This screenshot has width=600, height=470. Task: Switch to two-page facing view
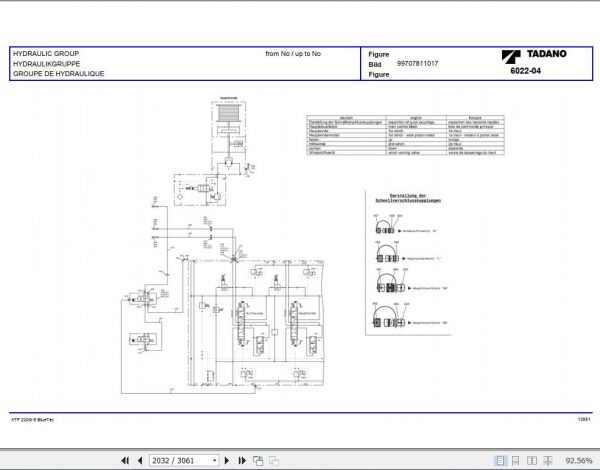pos(532,460)
